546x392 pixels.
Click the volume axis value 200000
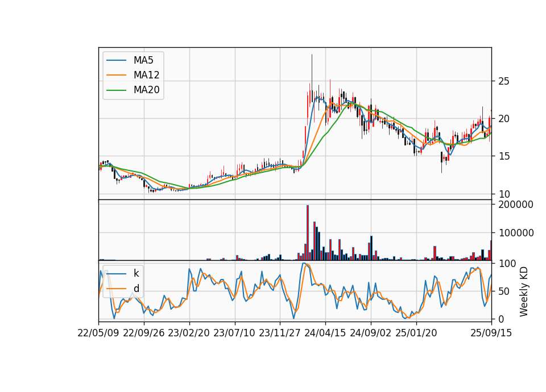coord(516,205)
